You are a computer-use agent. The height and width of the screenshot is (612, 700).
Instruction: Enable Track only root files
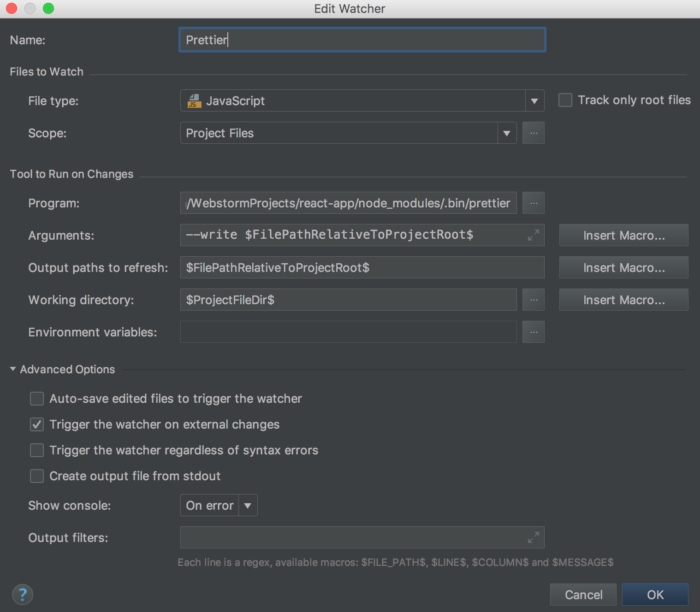(x=565, y=100)
